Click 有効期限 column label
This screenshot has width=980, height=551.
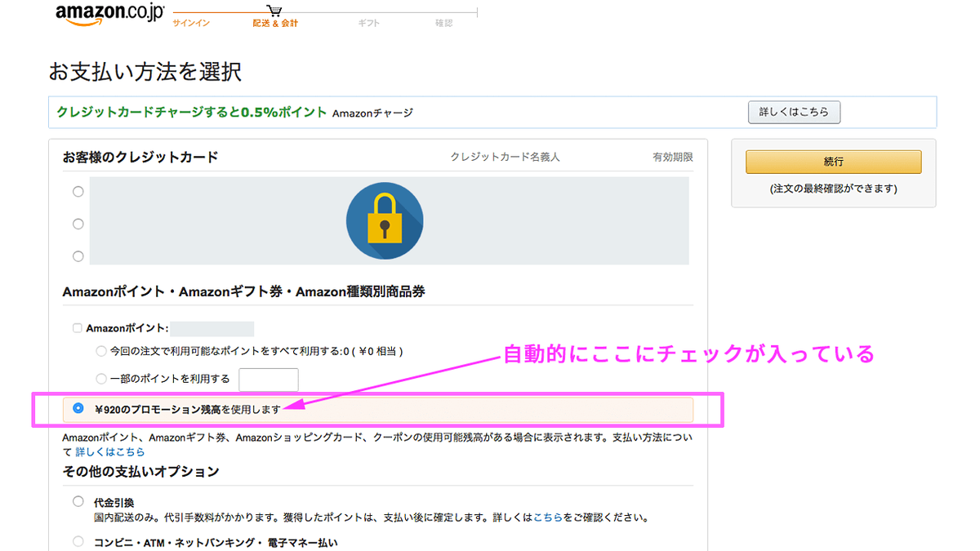tap(672, 157)
